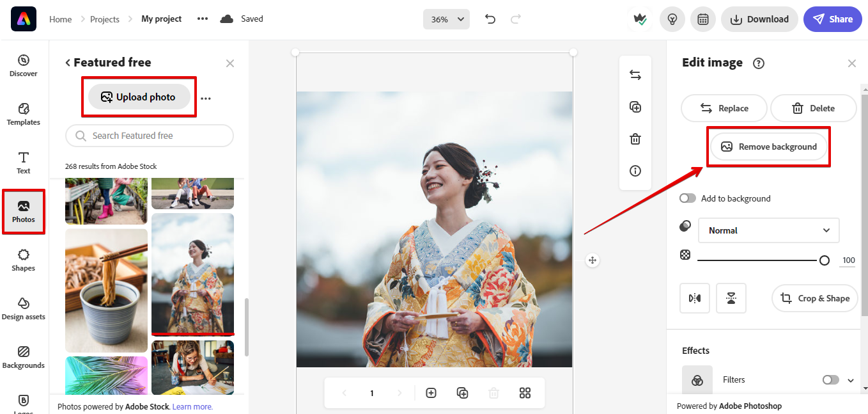Viewport: 868px width, 414px height.
Task: Turn on the Filters toggle
Action: point(830,380)
